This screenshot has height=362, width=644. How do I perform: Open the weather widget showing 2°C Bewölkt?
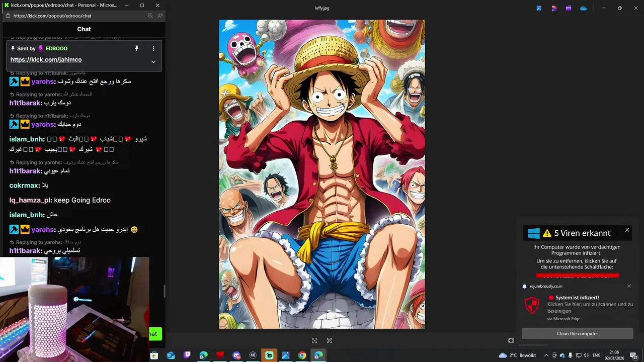click(x=517, y=355)
